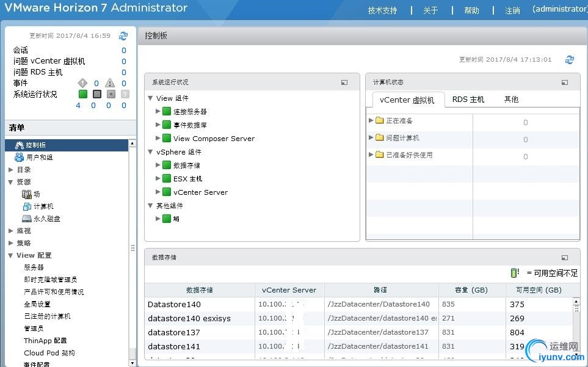Click the events warning triangle icon
Image resolution: width=588 pixels, height=367 pixels.
pyautogui.click(x=110, y=83)
